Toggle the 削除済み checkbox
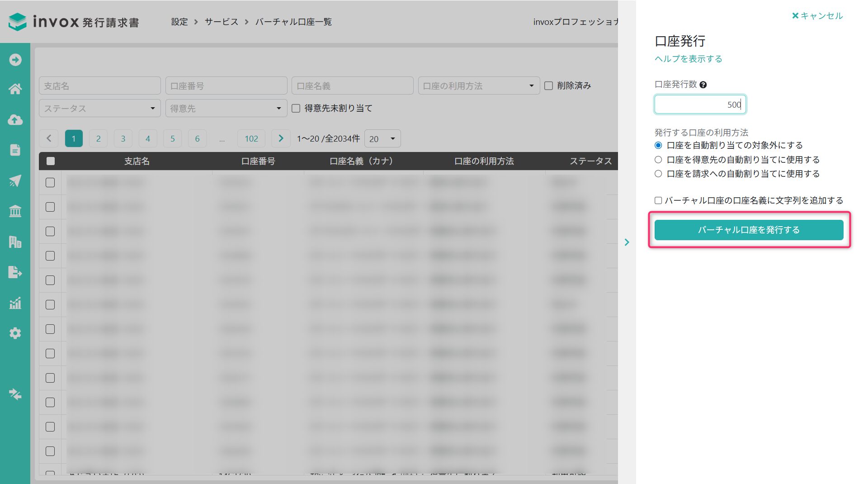 548,86
